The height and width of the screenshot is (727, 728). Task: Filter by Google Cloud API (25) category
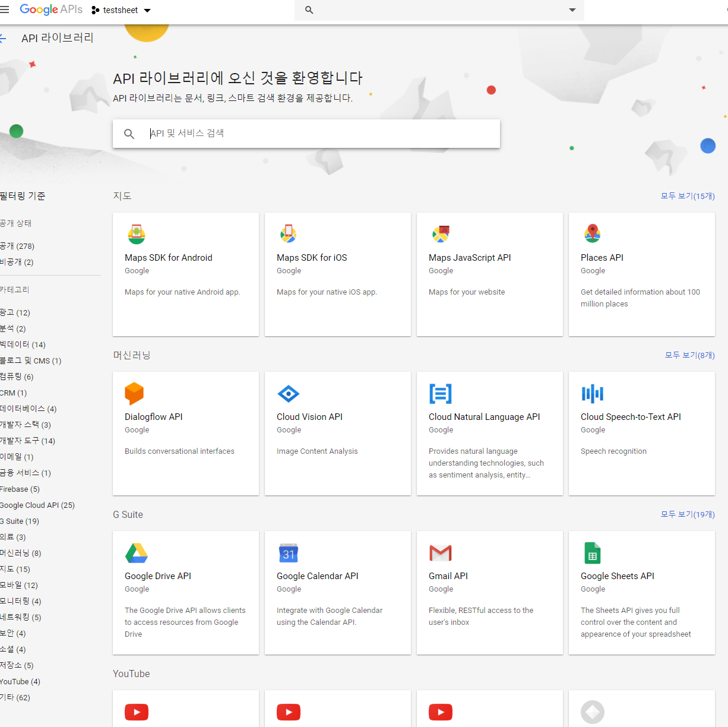click(37, 505)
